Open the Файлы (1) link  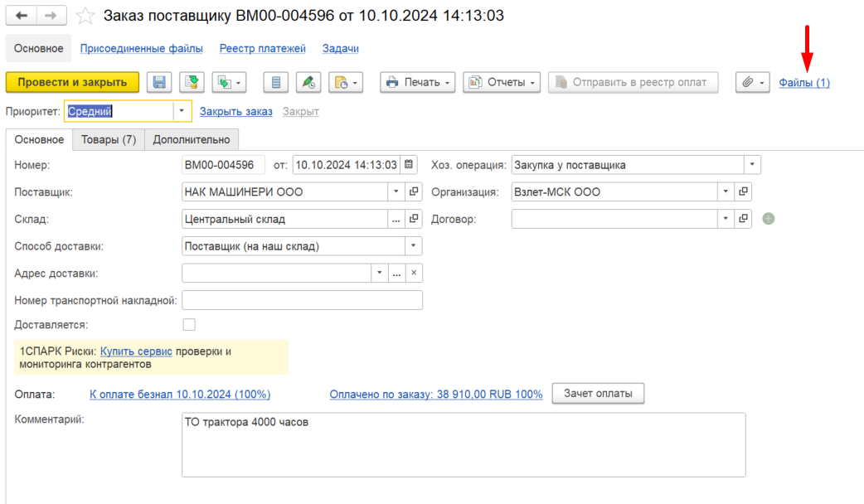(x=804, y=83)
